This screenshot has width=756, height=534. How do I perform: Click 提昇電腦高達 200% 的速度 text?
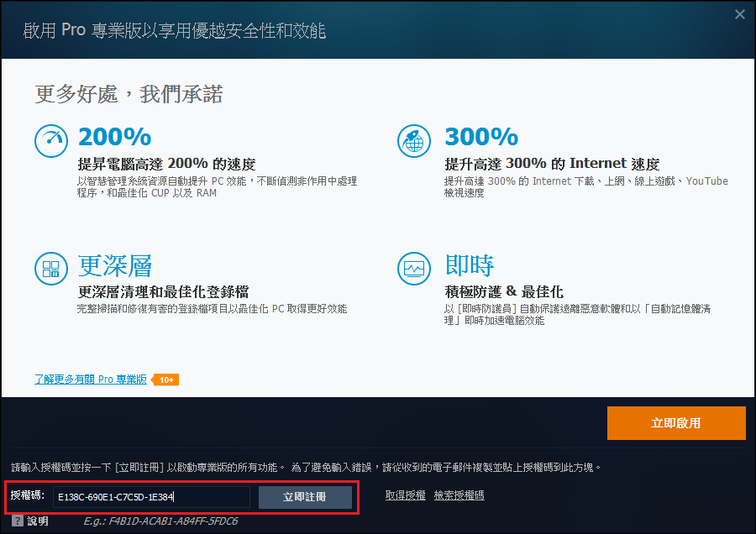pos(167,165)
